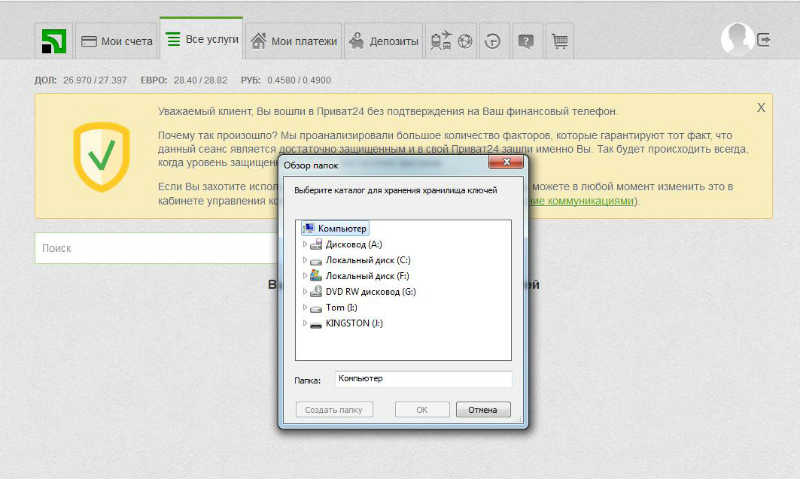The image size is (800, 479).
Task: Dismiss the yellow notification with X
Action: pos(761,108)
